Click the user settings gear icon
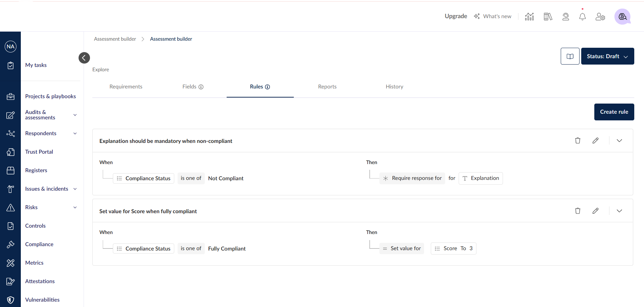644x307 pixels. pos(600,16)
